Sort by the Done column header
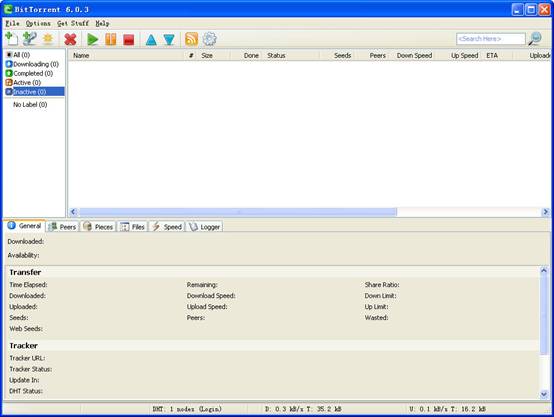The image size is (554, 417). click(x=246, y=55)
